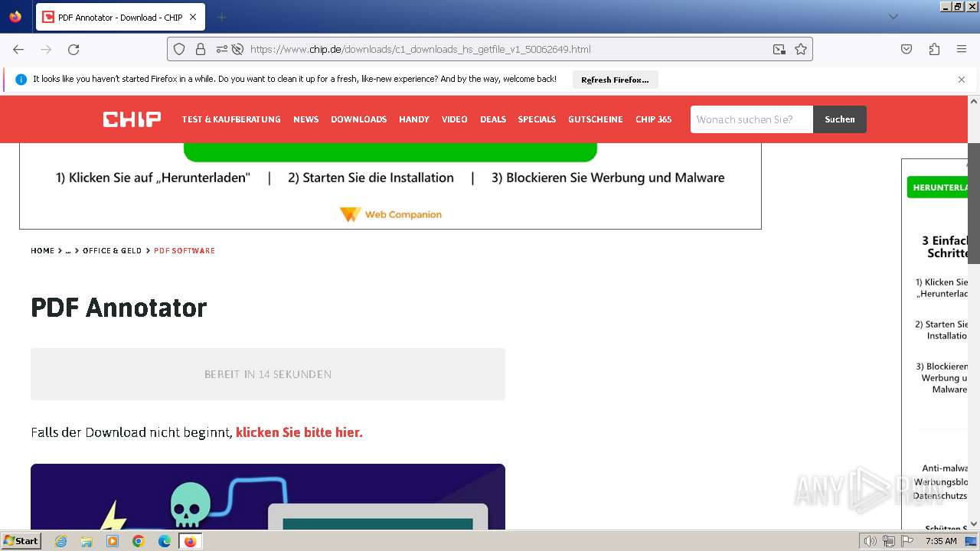Open the Gutscheine menu item

596,119
